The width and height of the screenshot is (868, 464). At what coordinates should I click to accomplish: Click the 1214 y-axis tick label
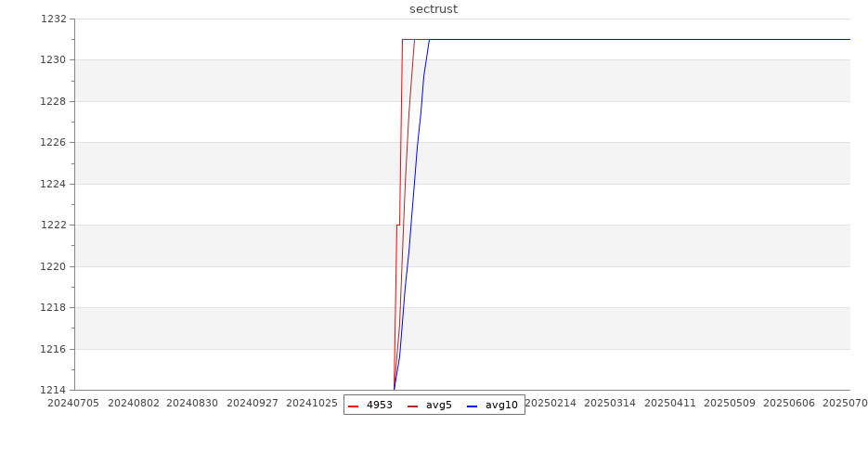pos(53,390)
